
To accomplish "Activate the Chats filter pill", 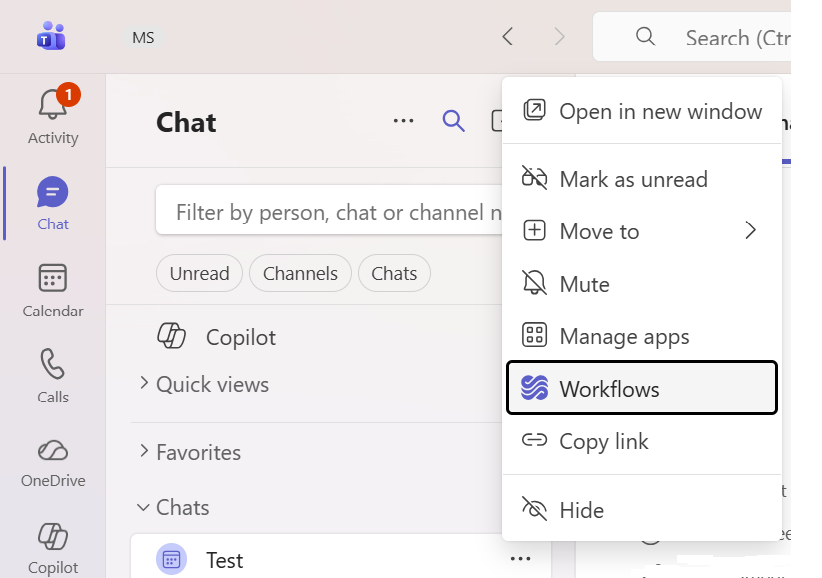I will [394, 273].
